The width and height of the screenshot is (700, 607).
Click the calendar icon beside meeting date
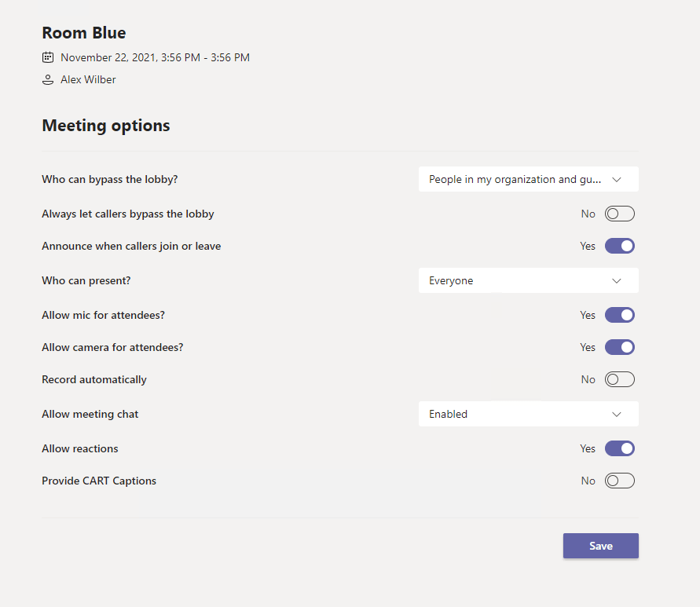coord(48,57)
